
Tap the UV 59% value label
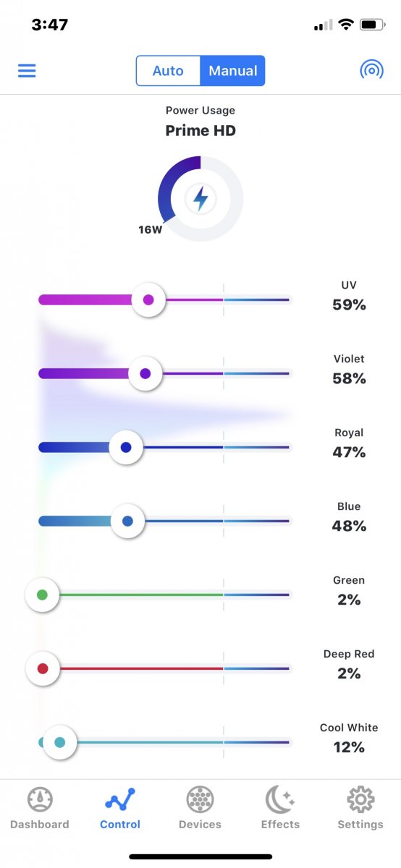point(349,305)
